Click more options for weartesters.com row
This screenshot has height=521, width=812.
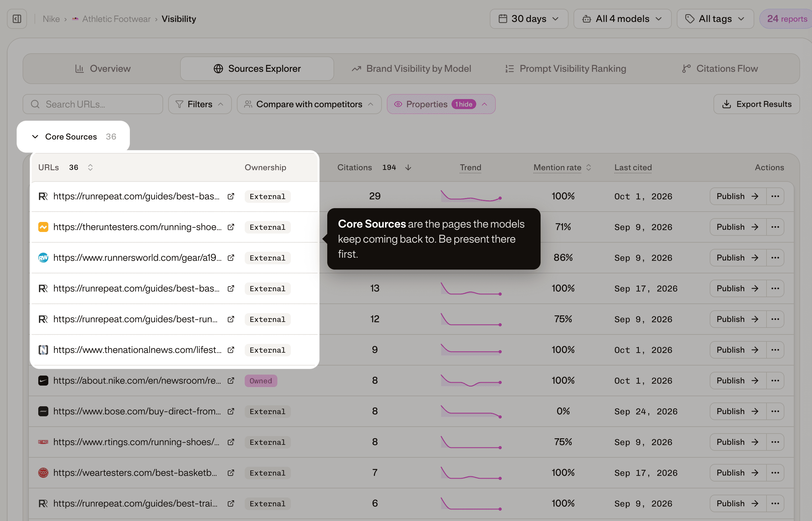pos(775,473)
